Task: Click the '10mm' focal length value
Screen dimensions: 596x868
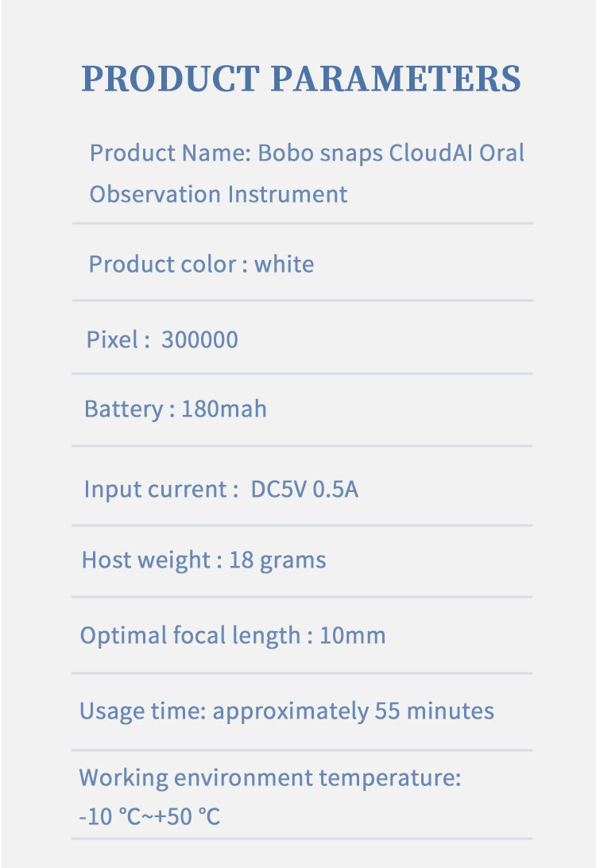Action: 353,636
